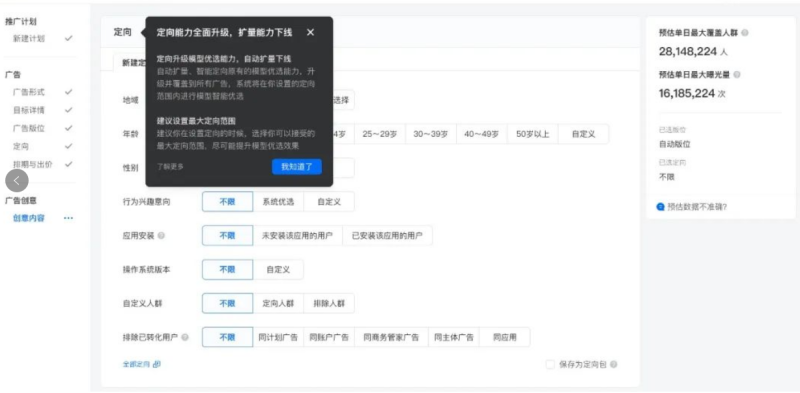The height and width of the screenshot is (393, 800).
Task: Open 创意内容 in the sidebar
Action: tap(29, 218)
